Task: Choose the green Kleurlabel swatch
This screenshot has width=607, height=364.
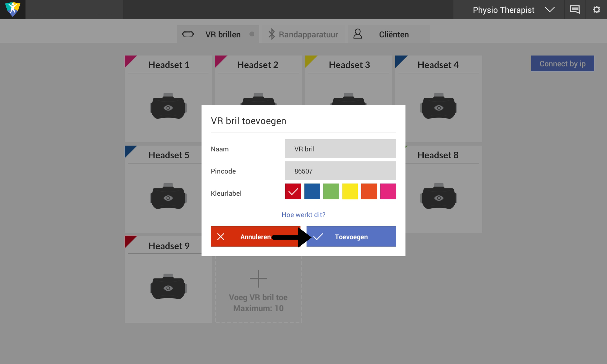Action: [331, 191]
